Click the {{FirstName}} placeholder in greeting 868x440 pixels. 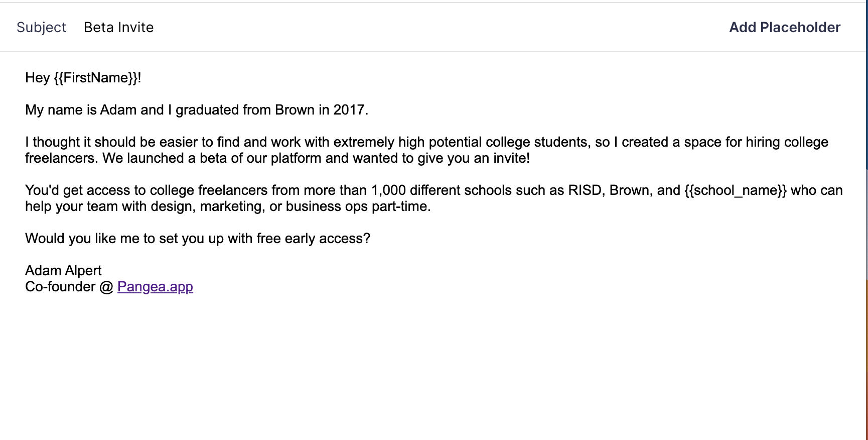[x=95, y=78]
